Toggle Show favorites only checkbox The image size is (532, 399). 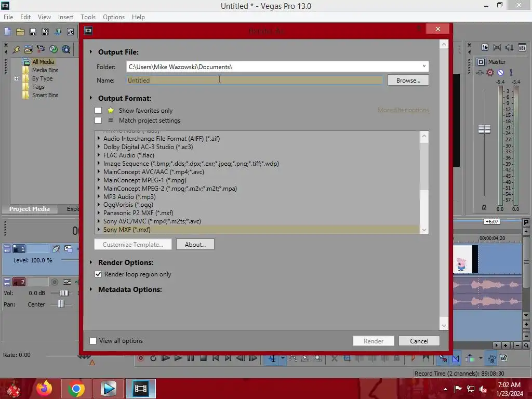(98, 110)
